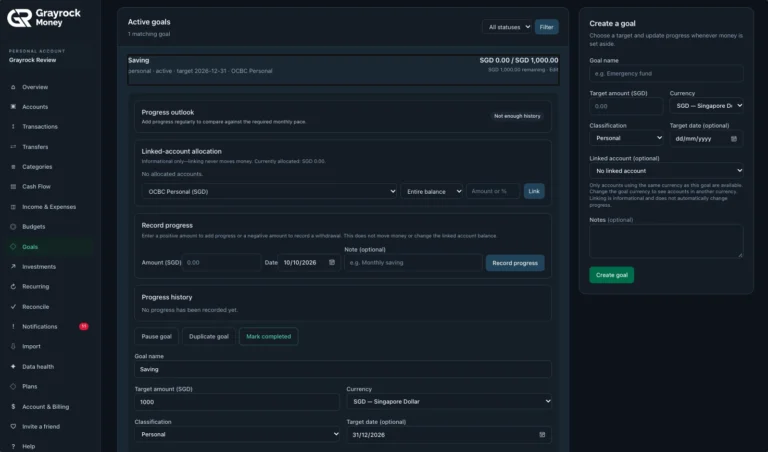Screen dimensions: 768x452
Task: Click the Accounts sidebar icon
Action: [x=13, y=107]
